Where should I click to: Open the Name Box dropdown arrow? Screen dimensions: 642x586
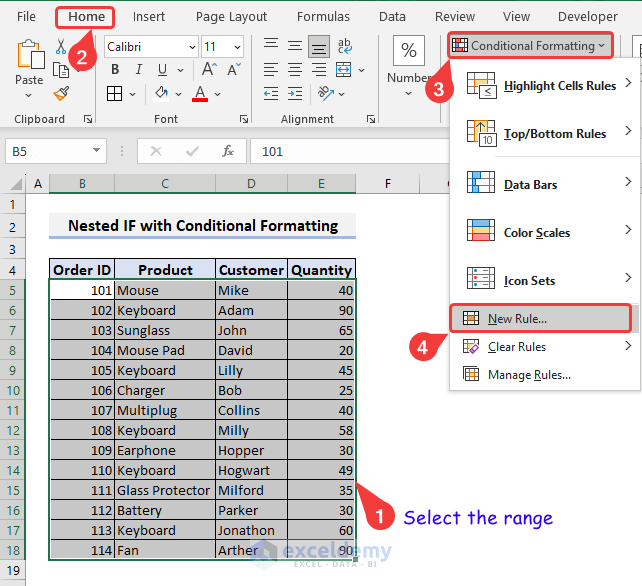click(x=97, y=151)
